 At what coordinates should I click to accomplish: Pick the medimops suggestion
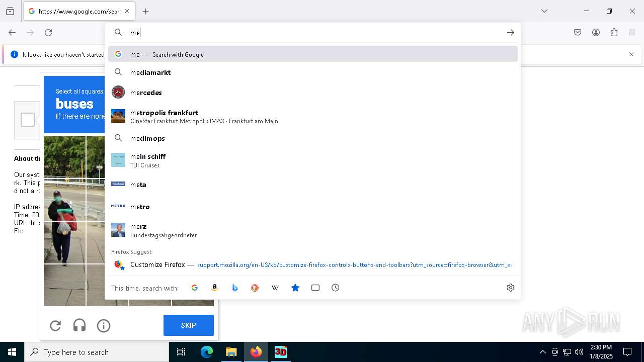click(313, 138)
